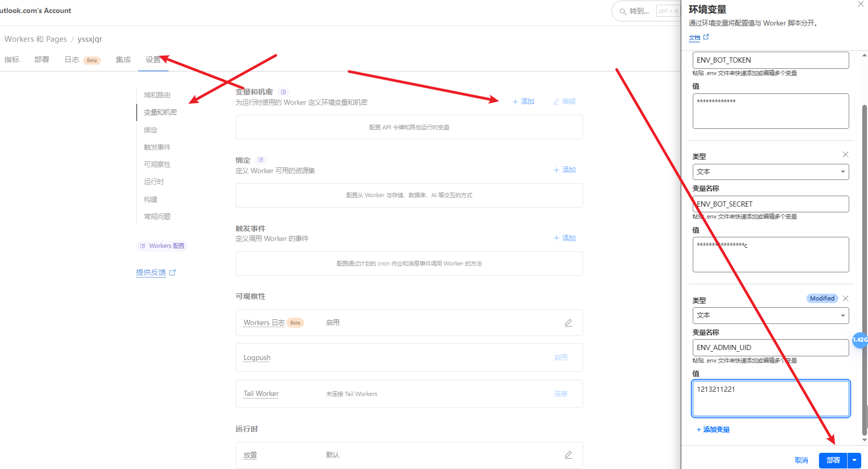Open the type dropdown for ENV_BOT_SECRET
This screenshot has height=469, width=868.
coord(770,172)
